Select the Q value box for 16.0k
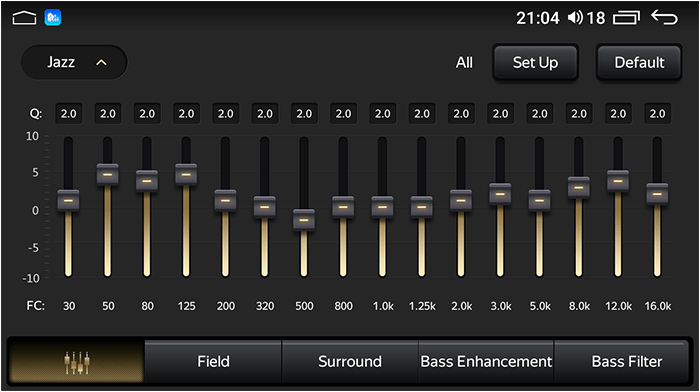 pyautogui.click(x=658, y=114)
